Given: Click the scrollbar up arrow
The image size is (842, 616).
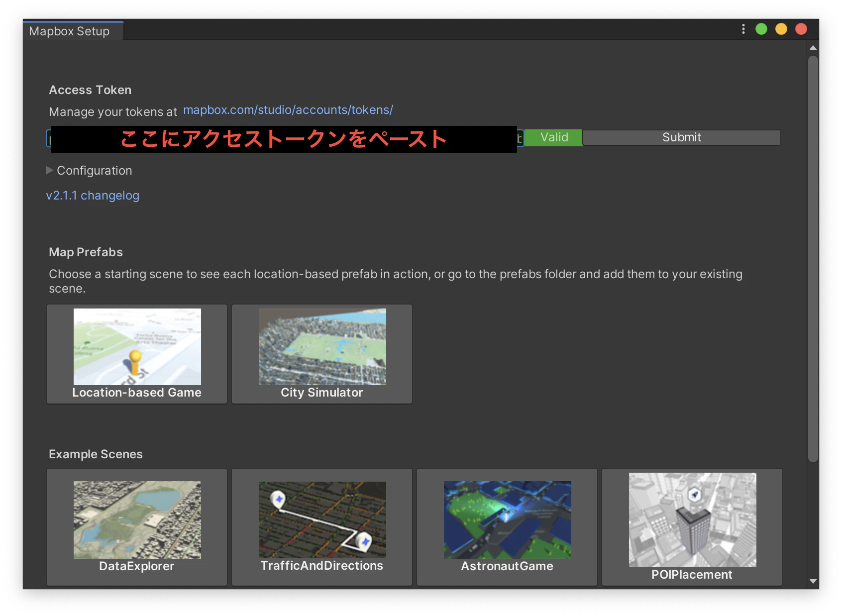Looking at the screenshot, I should pyautogui.click(x=813, y=48).
